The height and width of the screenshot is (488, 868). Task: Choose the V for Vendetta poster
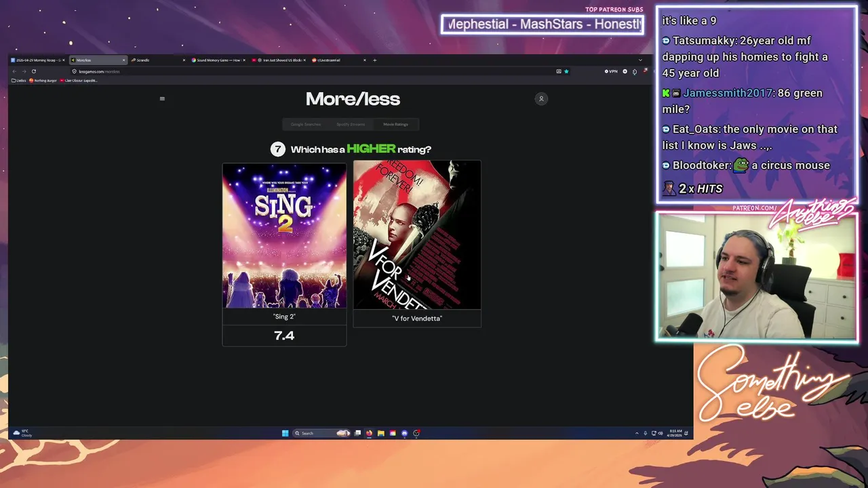pos(417,235)
